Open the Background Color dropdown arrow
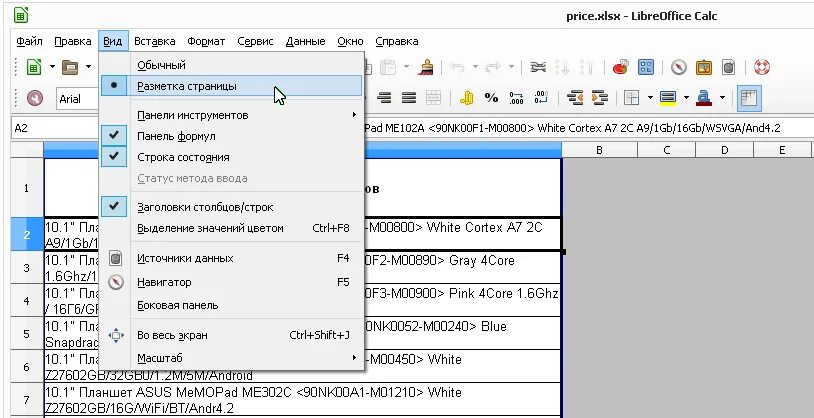Image resolution: width=814 pixels, height=418 pixels. coord(686,98)
